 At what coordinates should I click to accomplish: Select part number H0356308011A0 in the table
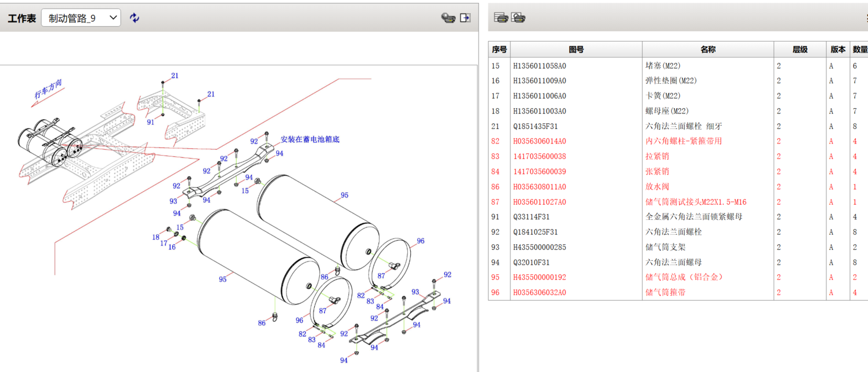click(x=539, y=187)
